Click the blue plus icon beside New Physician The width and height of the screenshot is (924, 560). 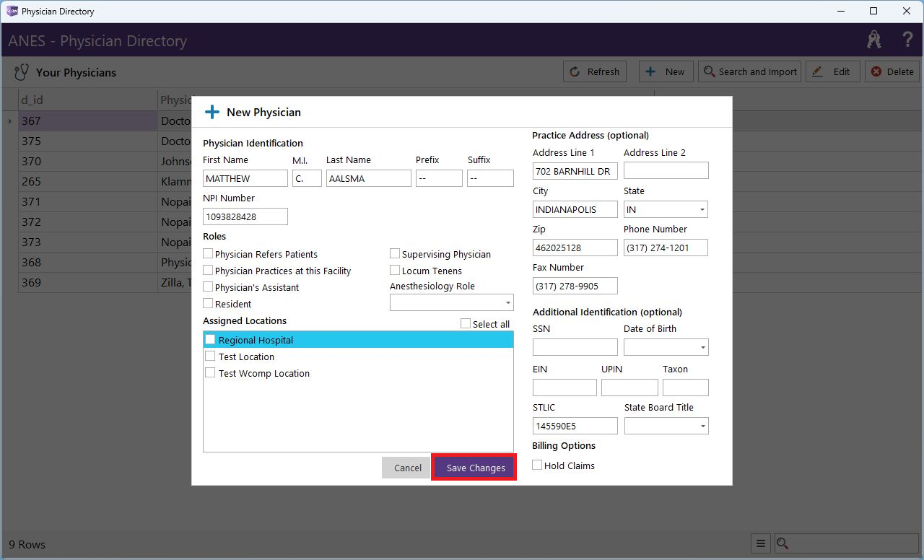click(212, 112)
